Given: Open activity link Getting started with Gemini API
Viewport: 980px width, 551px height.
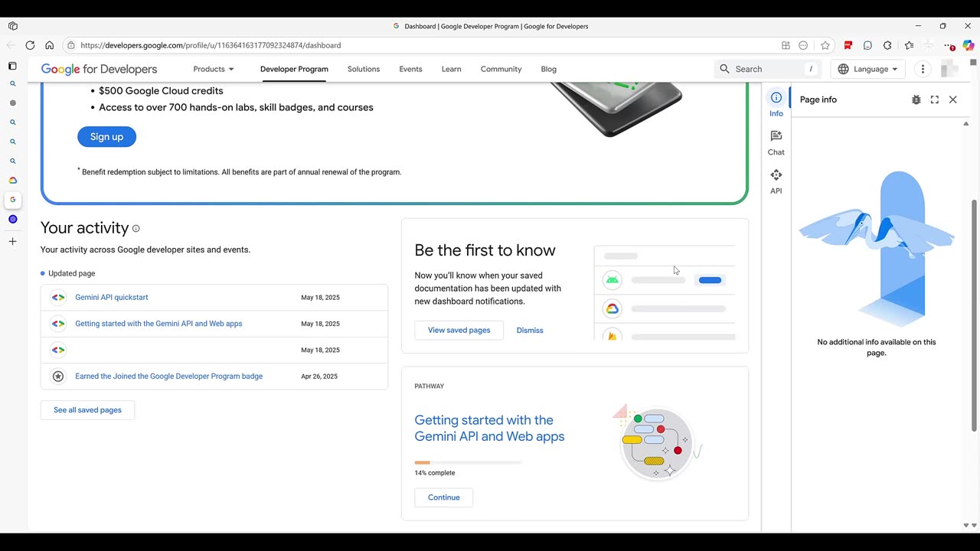Looking at the screenshot, I should point(158,324).
